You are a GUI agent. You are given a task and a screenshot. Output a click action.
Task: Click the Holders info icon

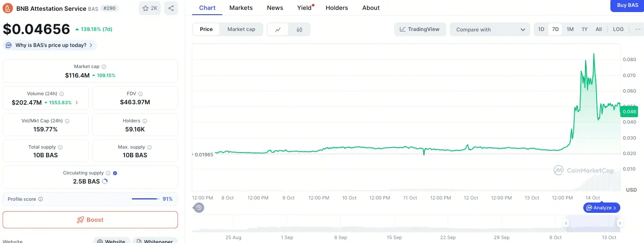tap(145, 121)
